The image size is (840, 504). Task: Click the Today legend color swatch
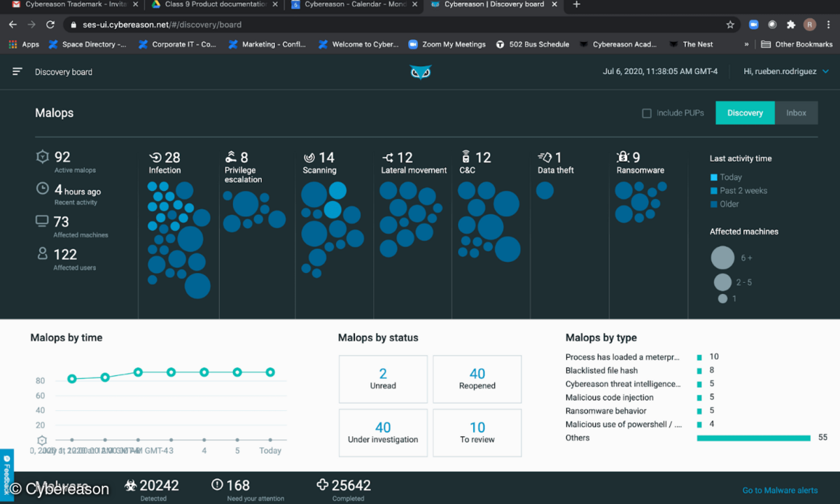point(714,178)
